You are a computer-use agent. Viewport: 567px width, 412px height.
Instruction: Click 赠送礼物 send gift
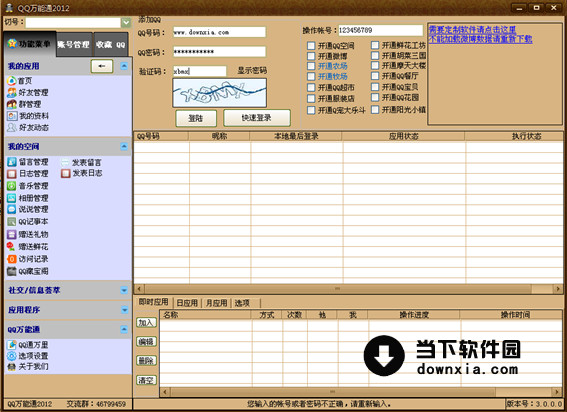tap(27, 234)
